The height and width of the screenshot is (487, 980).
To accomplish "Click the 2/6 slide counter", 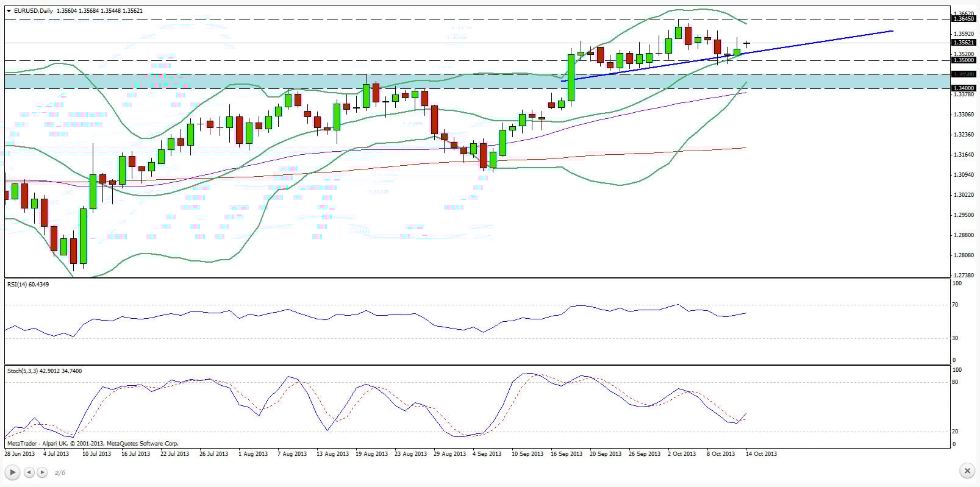I will click(60, 472).
